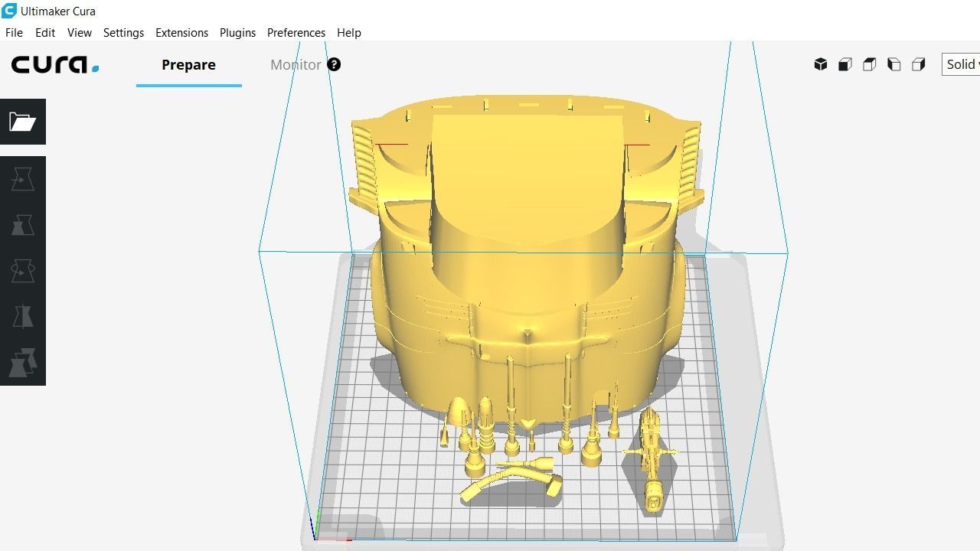This screenshot has width=980, height=551.
Task: Switch to the Prepare tab
Action: pos(188,64)
